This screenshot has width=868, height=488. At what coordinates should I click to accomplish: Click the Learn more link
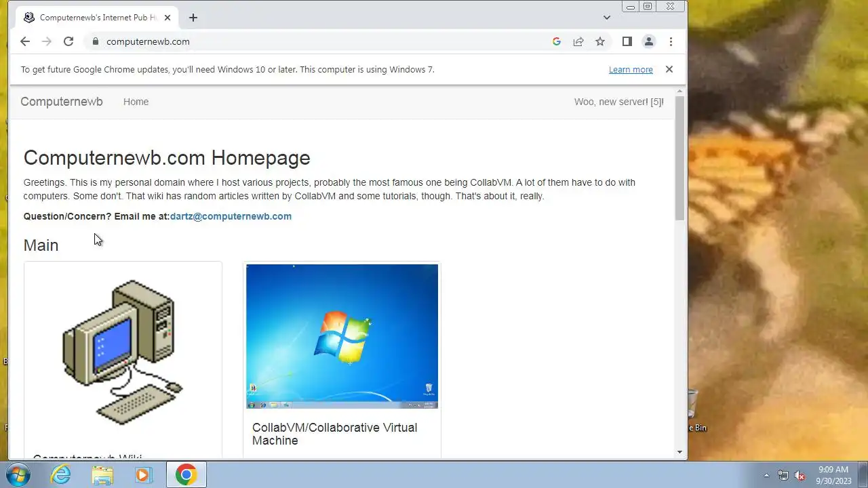[x=631, y=69]
